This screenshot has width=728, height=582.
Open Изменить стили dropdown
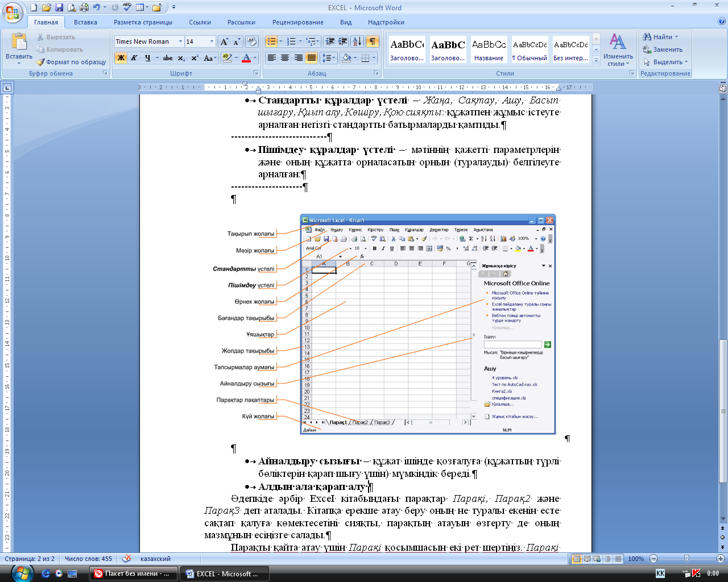pyautogui.click(x=618, y=49)
